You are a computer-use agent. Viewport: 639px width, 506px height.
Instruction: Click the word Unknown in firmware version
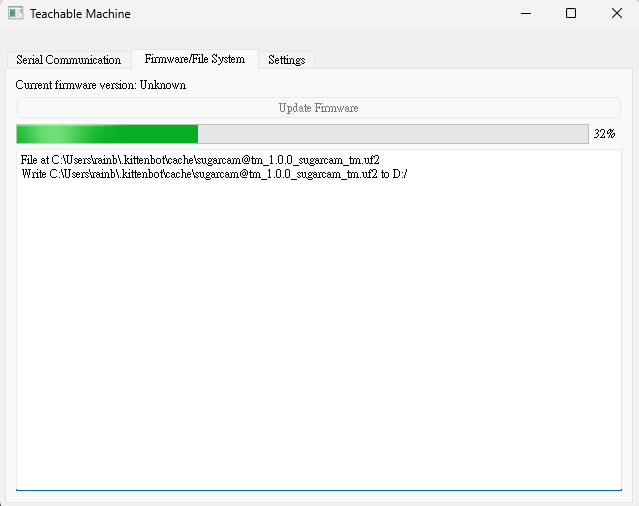coord(163,85)
